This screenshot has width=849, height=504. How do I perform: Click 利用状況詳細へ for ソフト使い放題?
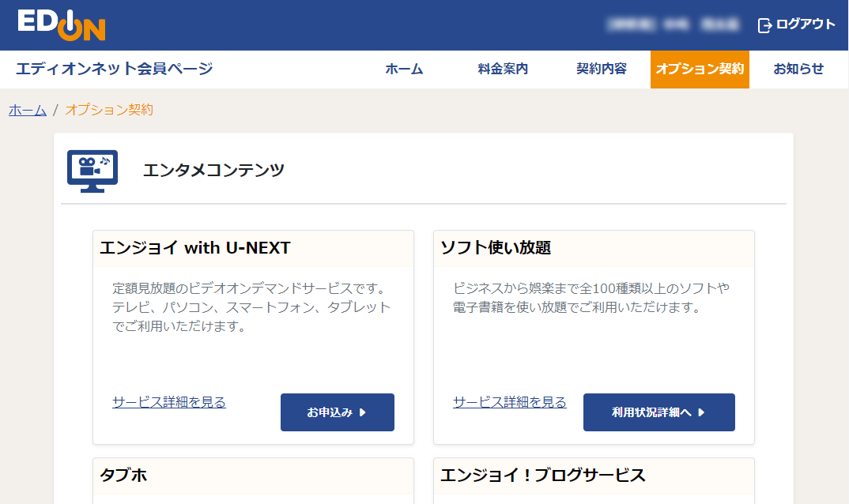pos(659,412)
